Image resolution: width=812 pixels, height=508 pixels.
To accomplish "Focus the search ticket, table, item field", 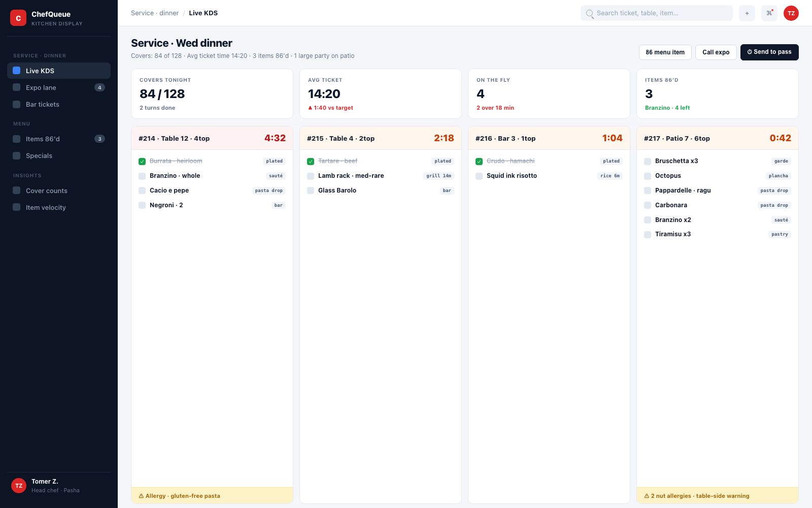I will (657, 13).
